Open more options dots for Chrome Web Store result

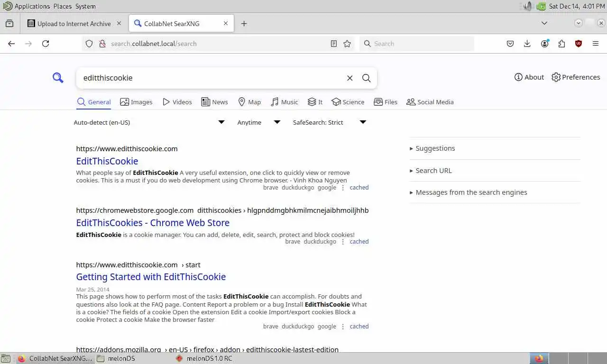(x=343, y=242)
